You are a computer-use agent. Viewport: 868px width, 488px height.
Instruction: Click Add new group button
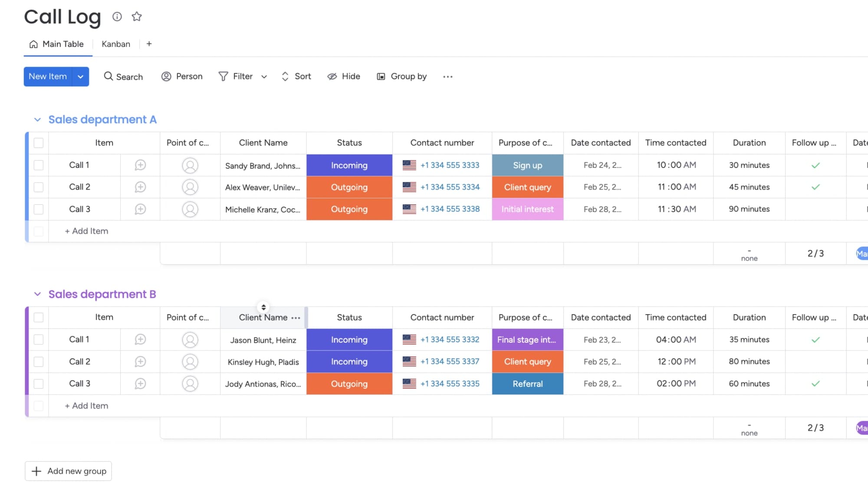68,471
